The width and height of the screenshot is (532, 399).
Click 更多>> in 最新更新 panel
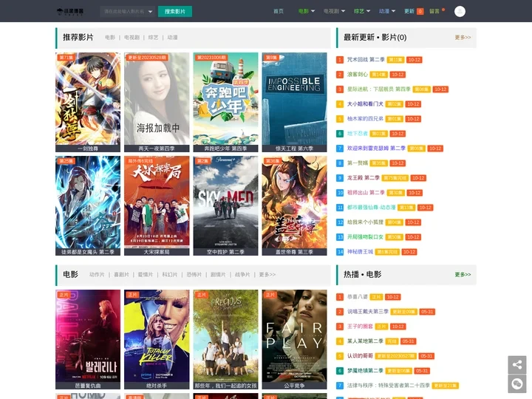[x=463, y=38]
